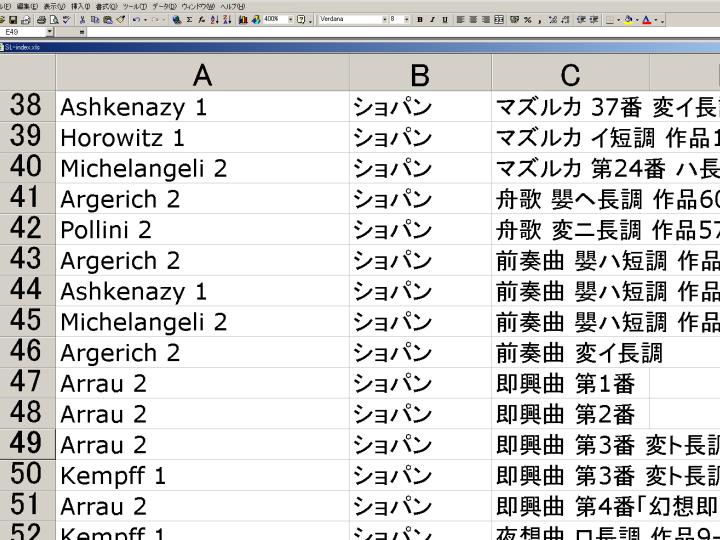720x540 pixels.
Task: Run the spelling check icon
Action: click(67, 20)
